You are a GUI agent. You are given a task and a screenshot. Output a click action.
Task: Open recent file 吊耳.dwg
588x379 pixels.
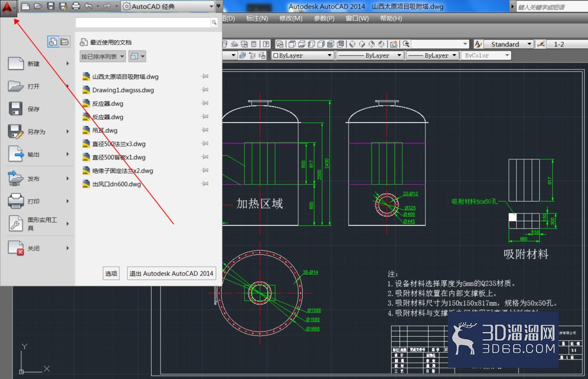coord(105,130)
